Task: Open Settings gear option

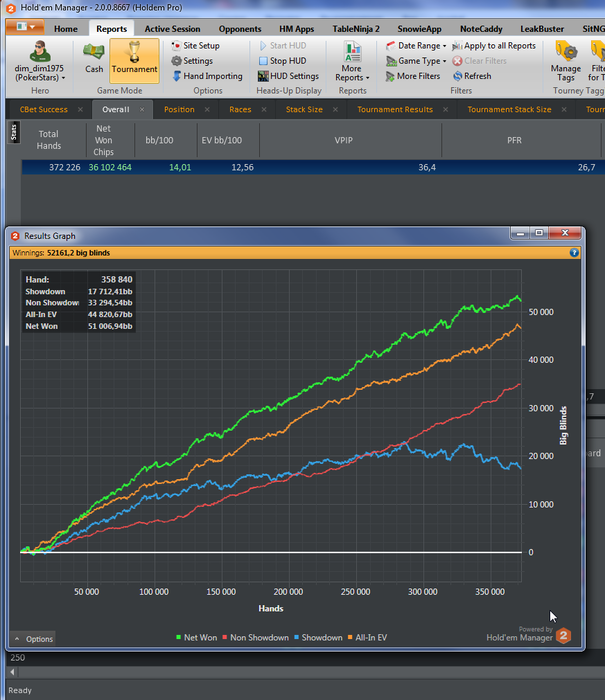Action: [192, 61]
